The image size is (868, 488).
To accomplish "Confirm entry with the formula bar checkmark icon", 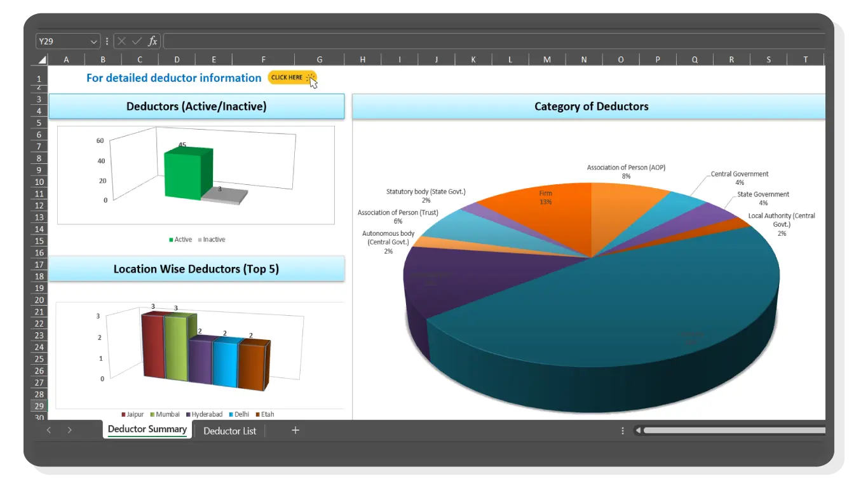I will [x=137, y=41].
